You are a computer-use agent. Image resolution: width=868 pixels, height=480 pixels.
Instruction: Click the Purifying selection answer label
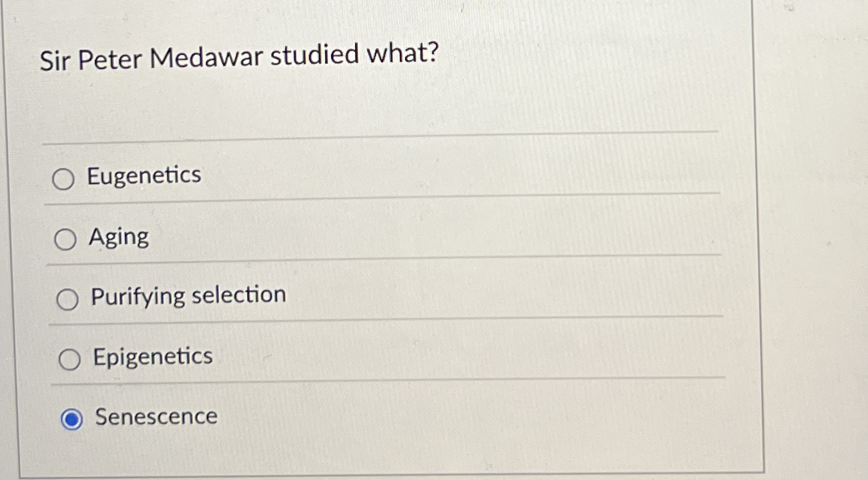(x=187, y=296)
